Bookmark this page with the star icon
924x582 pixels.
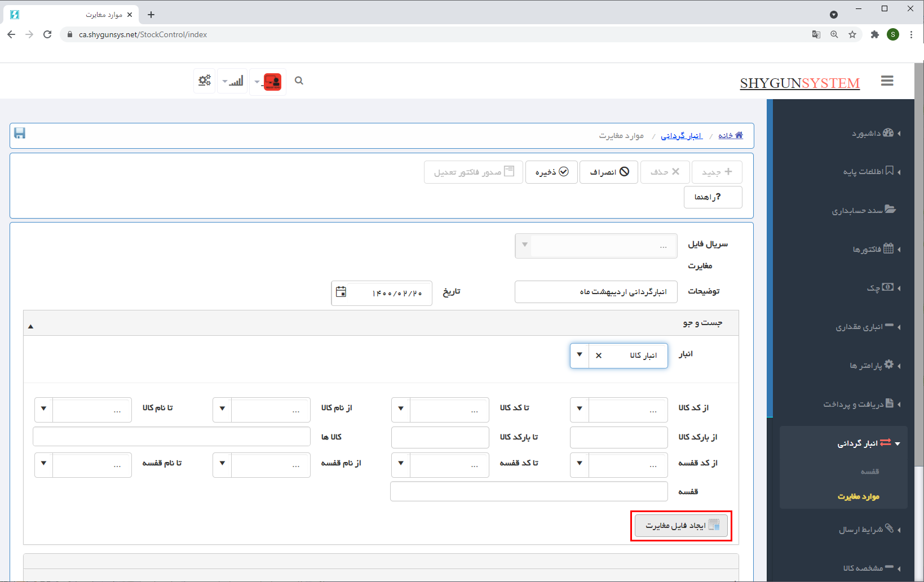coord(852,34)
